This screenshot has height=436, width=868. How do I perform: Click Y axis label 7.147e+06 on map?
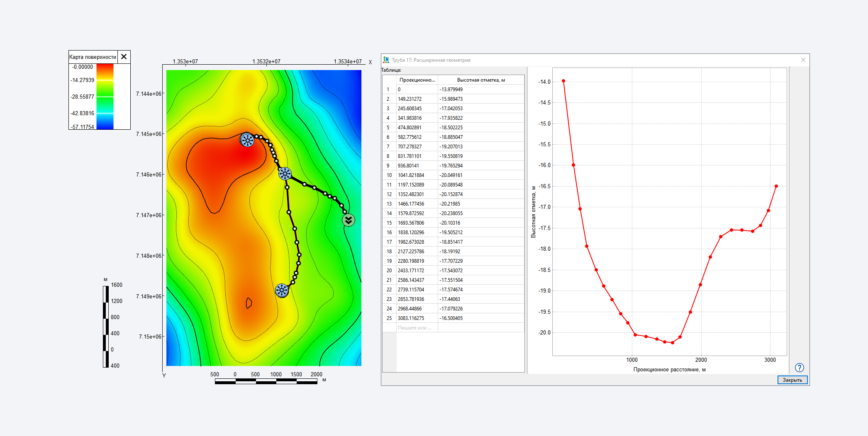click(x=149, y=215)
